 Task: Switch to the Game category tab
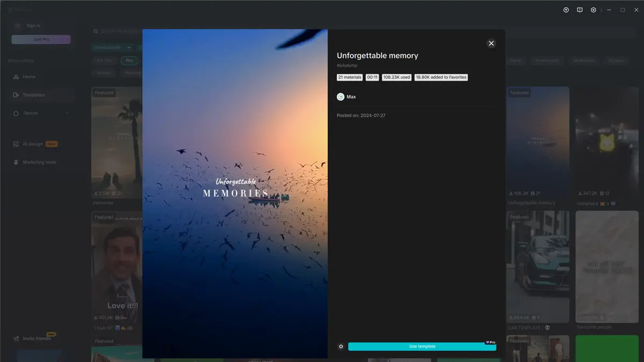click(x=516, y=60)
